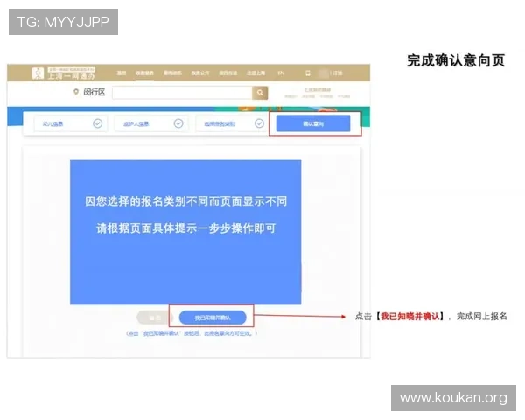Viewport: 525px width, 420px height.
Task: Click the blue 我已知晓并确认 button
Action: [213, 318]
